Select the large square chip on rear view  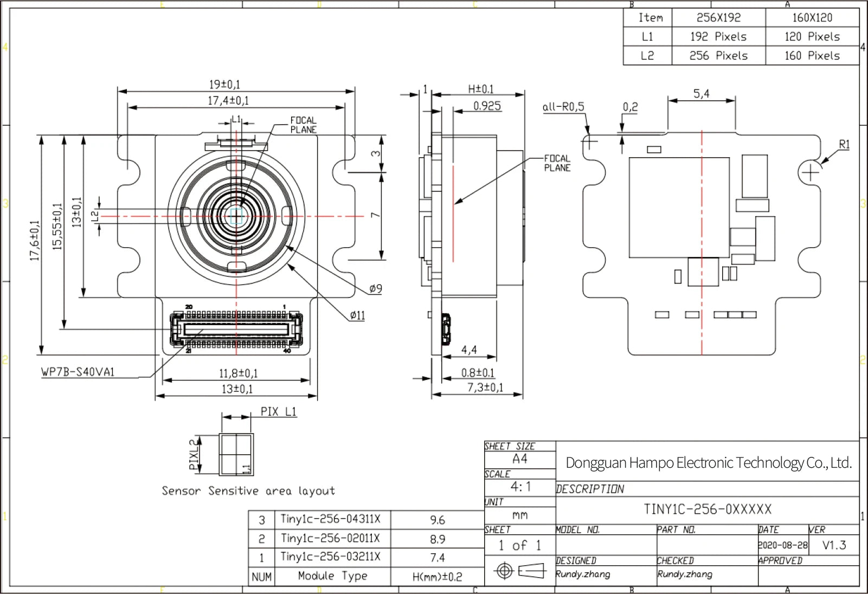(x=679, y=207)
